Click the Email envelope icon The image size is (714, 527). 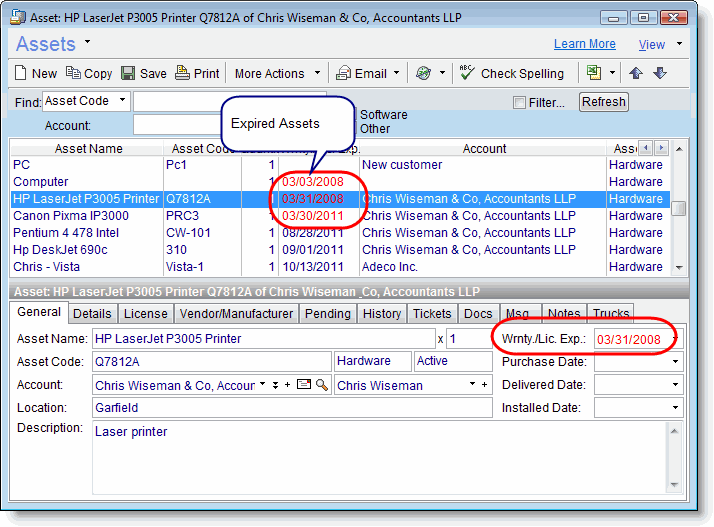click(x=344, y=73)
